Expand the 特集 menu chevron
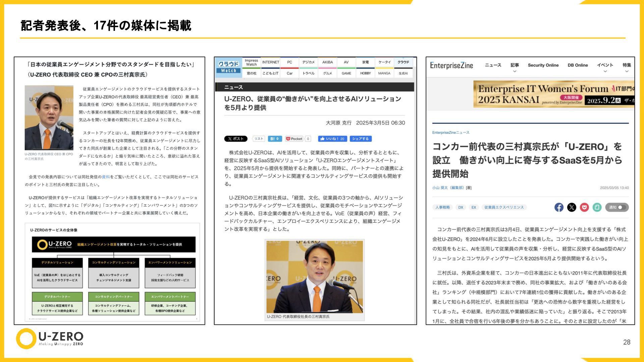The width and height of the screenshot is (644, 362). [x=627, y=71]
